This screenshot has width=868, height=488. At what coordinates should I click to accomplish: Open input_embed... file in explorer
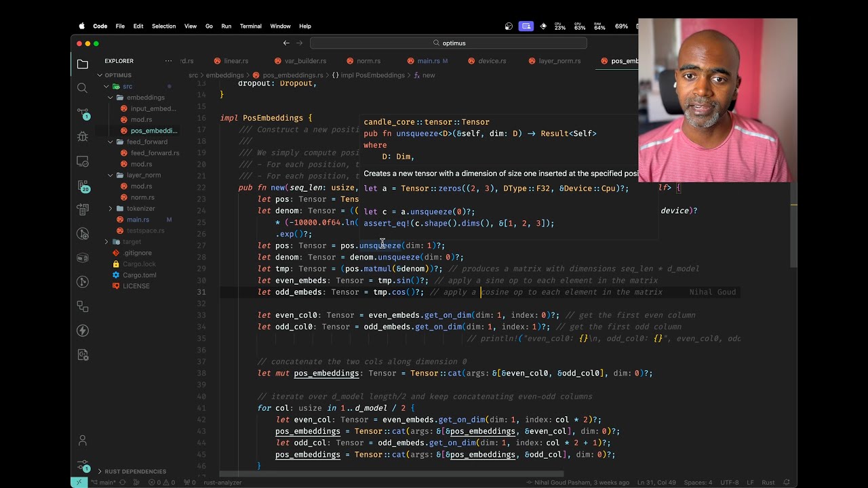coord(148,108)
